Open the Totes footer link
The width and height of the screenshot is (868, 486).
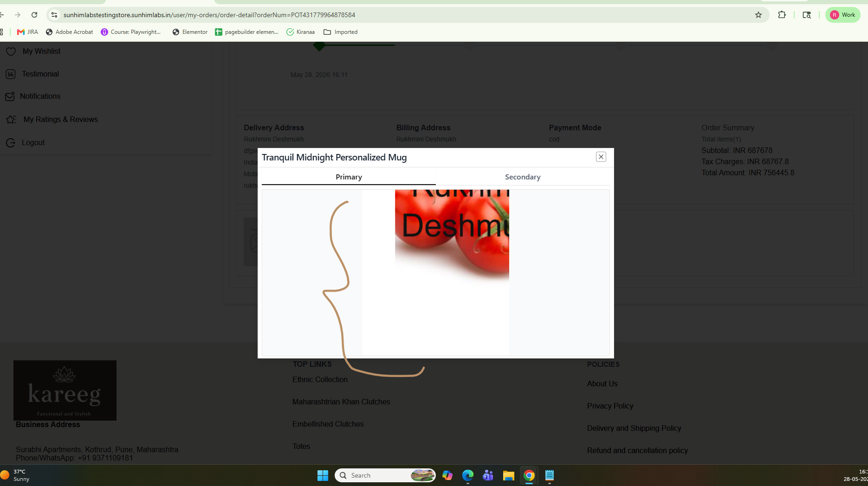point(301,446)
